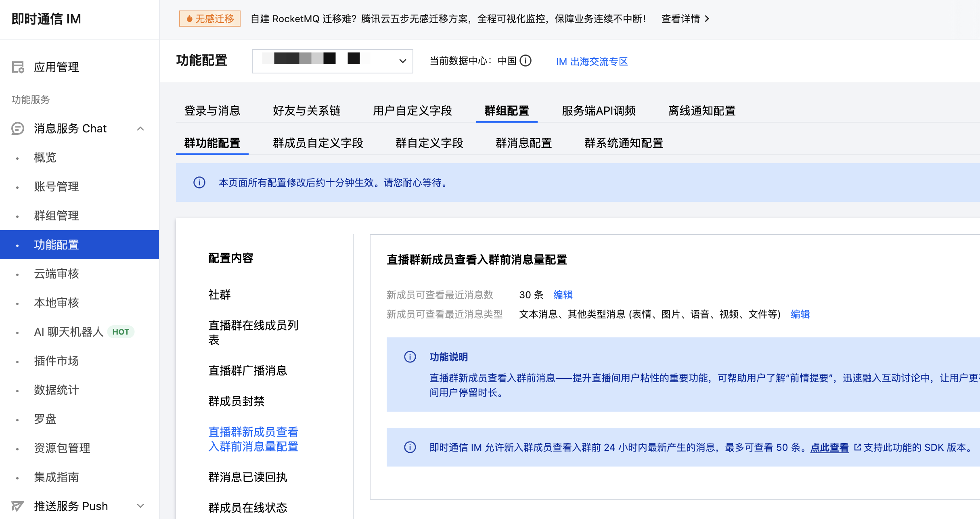Select 群成员封禁 in the config list

point(236,401)
